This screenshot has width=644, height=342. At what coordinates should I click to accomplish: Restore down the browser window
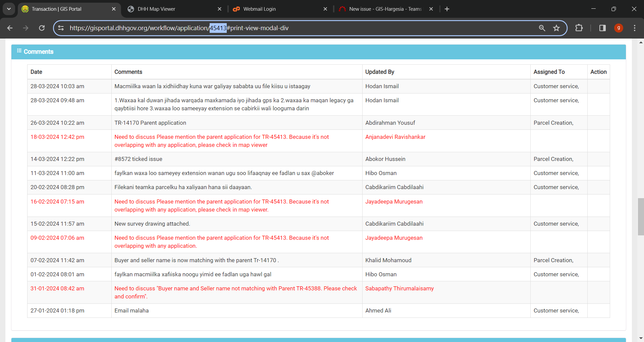coord(613,9)
